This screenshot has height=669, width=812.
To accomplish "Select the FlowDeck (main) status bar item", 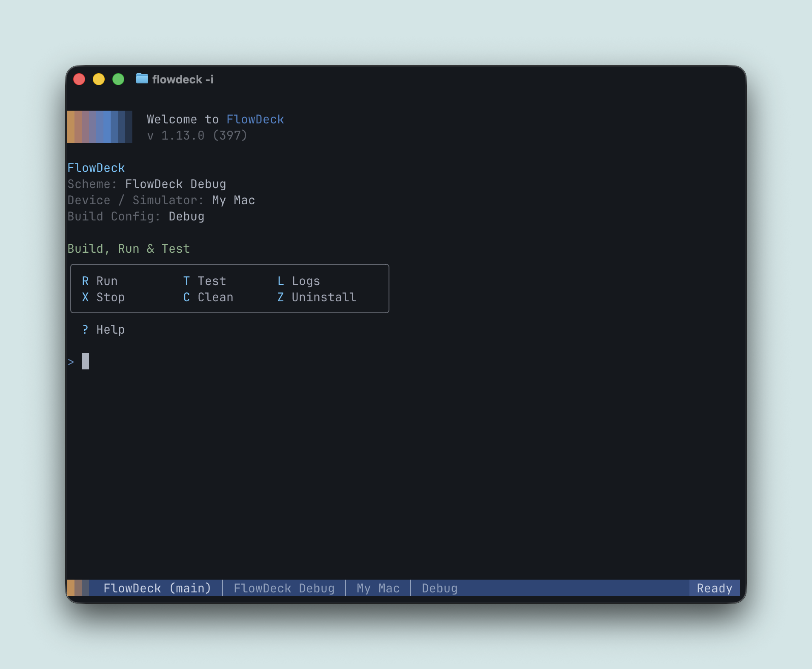I will tap(157, 588).
